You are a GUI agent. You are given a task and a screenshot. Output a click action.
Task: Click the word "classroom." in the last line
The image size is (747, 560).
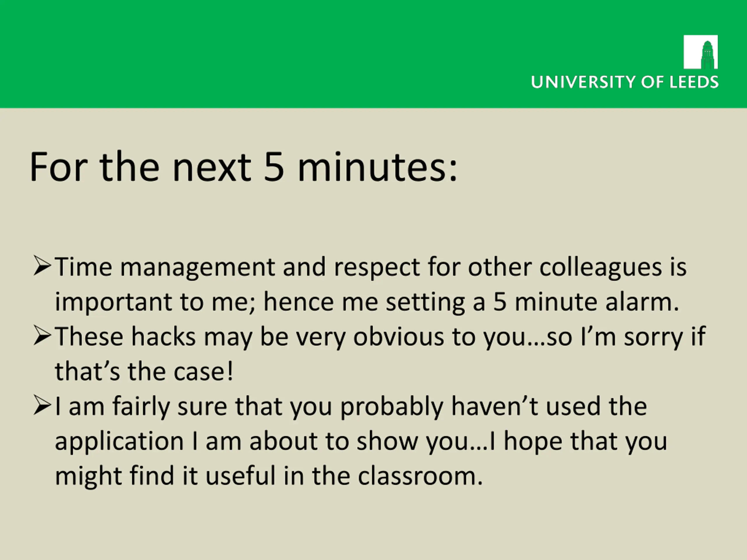pyautogui.click(x=420, y=476)
